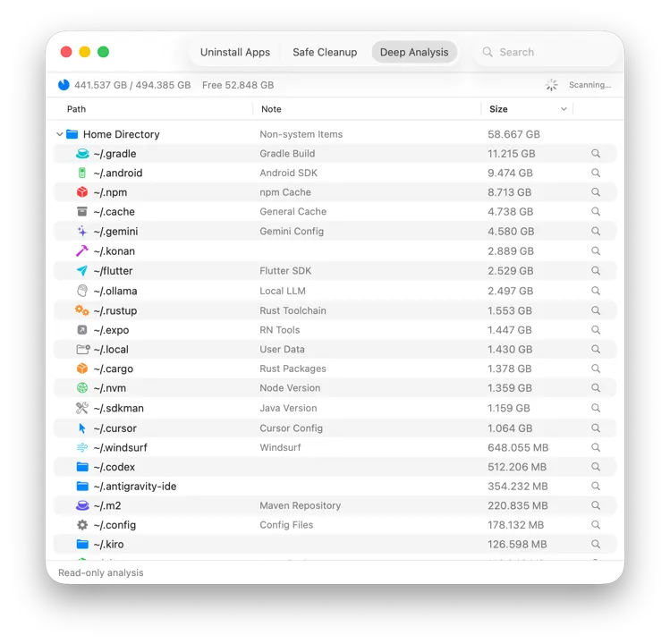
Task: Click the 'Local LLM' note
Action: click(x=283, y=291)
